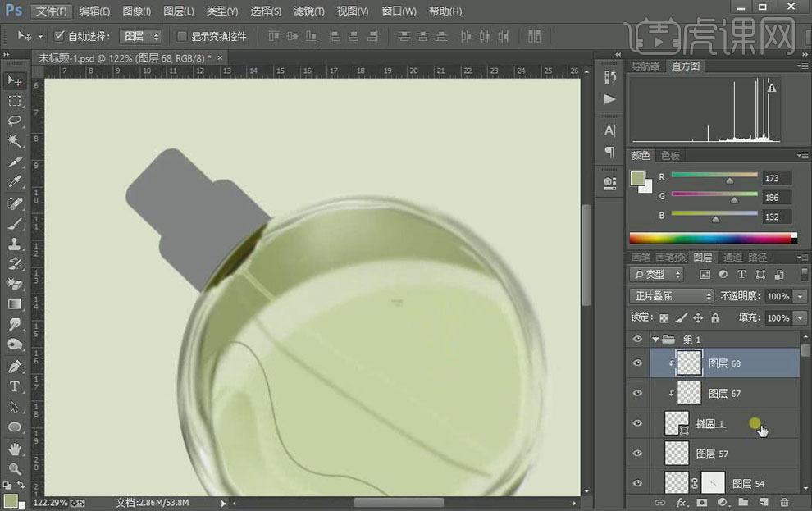Select the Horizontal Type tool
Image resolution: width=812 pixels, height=511 pixels.
(15, 386)
